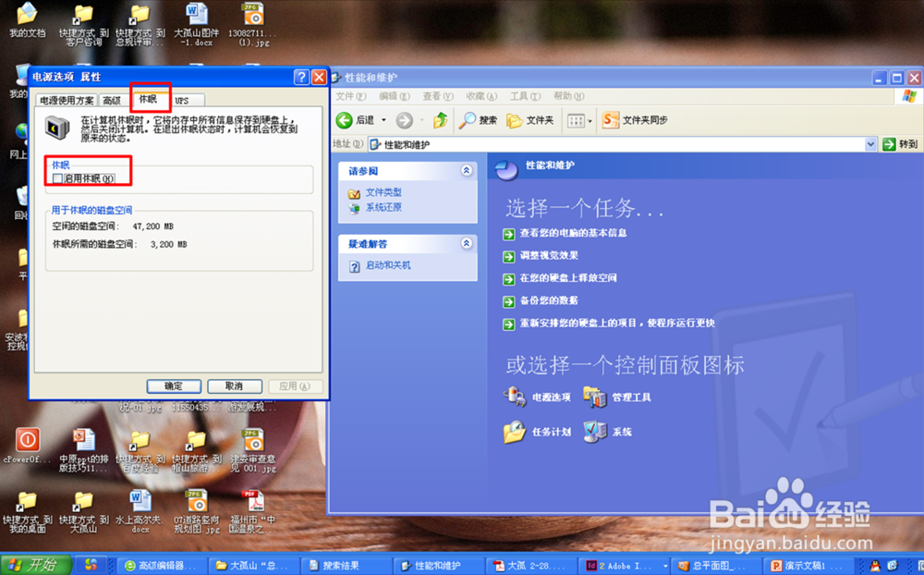
Task: Click the 我的文档 desktop icon
Action: pos(27,20)
